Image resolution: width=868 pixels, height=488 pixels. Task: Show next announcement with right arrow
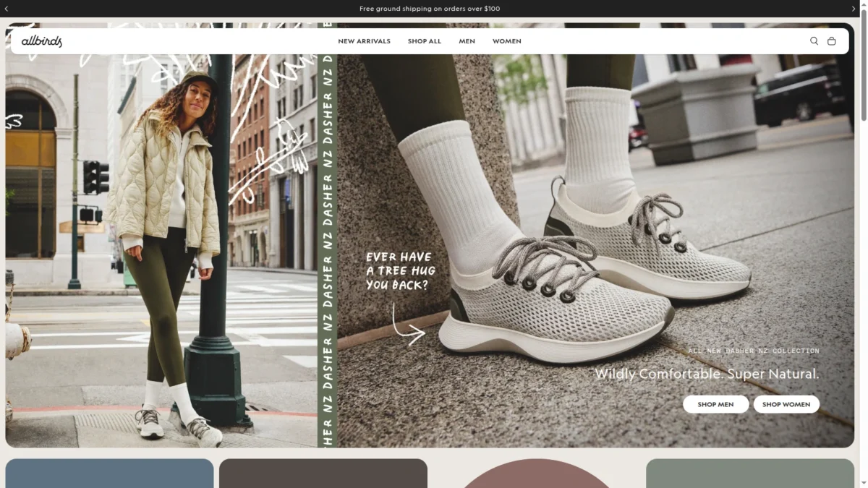click(853, 9)
